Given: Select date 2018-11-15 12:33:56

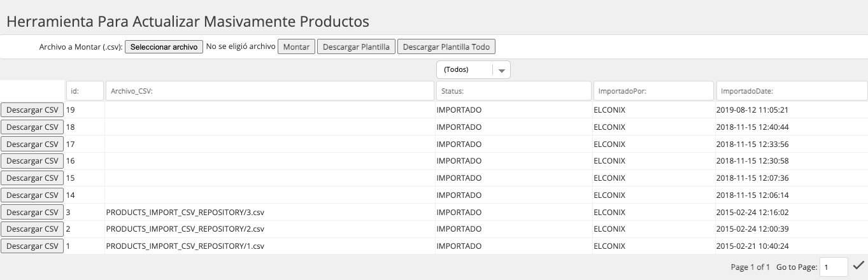Looking at the screenshot, I should coord(753,144).
